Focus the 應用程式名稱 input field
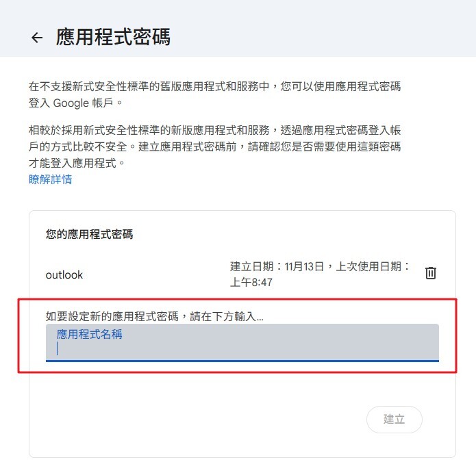Image resolution: width=476 pixels, height=460 pixels. click(x=242, y=348)
